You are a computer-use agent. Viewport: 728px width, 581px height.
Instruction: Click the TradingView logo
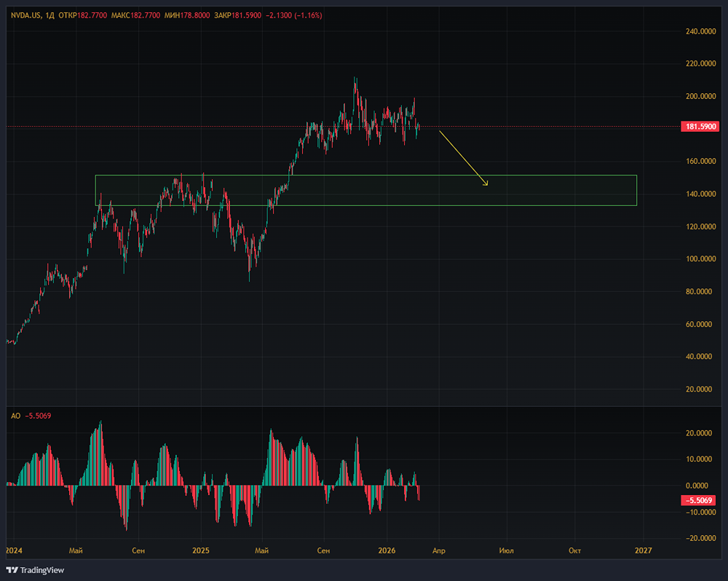tap(35, 570)
